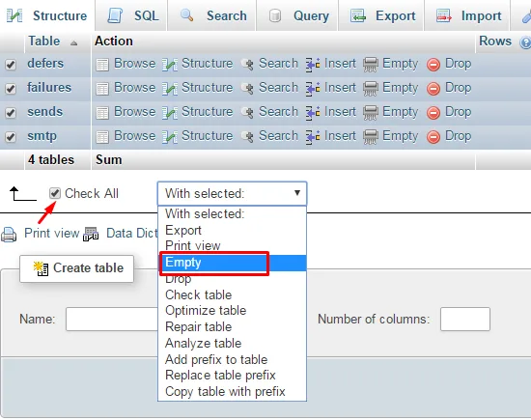Click Empty shredder icon in failures row
The width and height of the screenshot is (531, 420).
click(x=371, y=89)
